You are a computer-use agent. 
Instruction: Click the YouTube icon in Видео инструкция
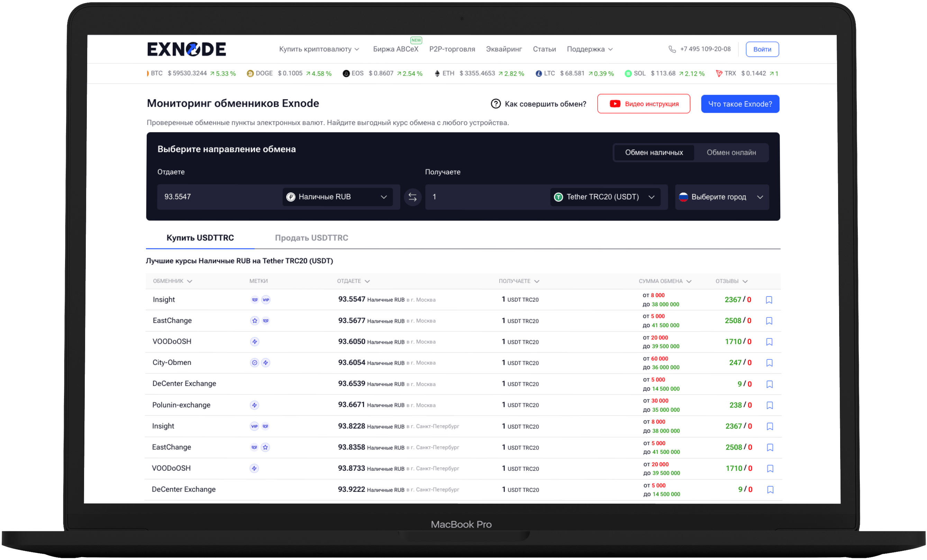(x=615, y=104)
